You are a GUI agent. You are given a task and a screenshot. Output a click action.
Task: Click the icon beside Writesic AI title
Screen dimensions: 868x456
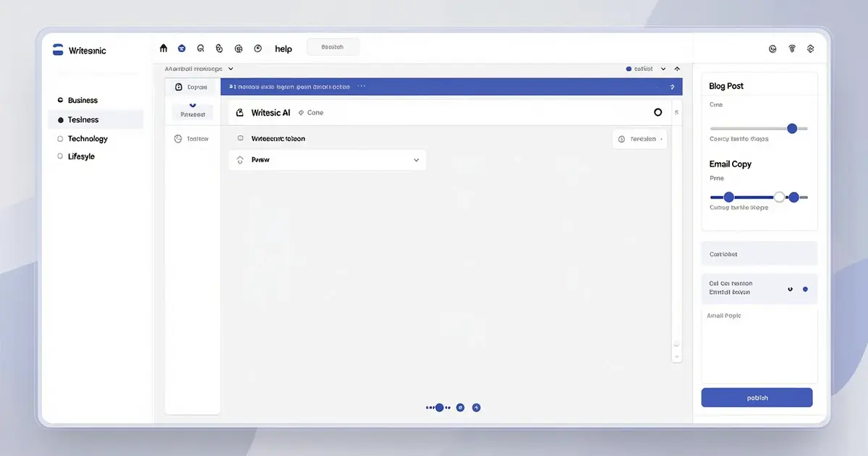[x=240, y=113]
